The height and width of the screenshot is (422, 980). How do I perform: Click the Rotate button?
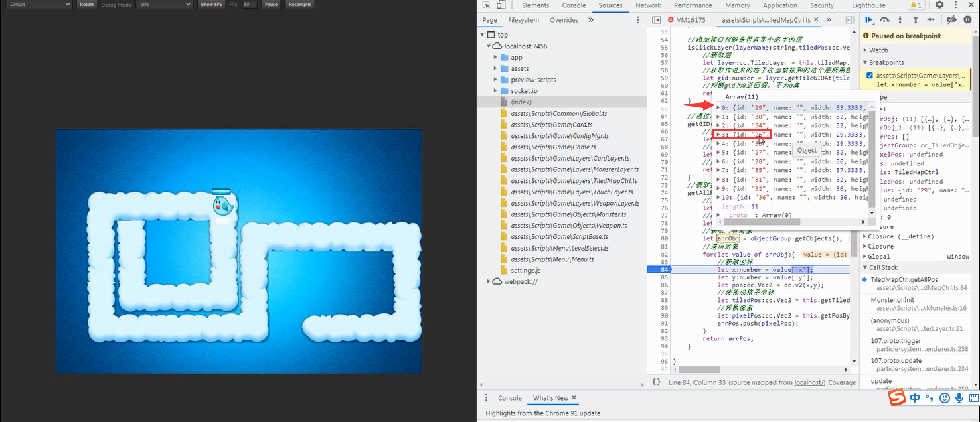pos(86,4)
